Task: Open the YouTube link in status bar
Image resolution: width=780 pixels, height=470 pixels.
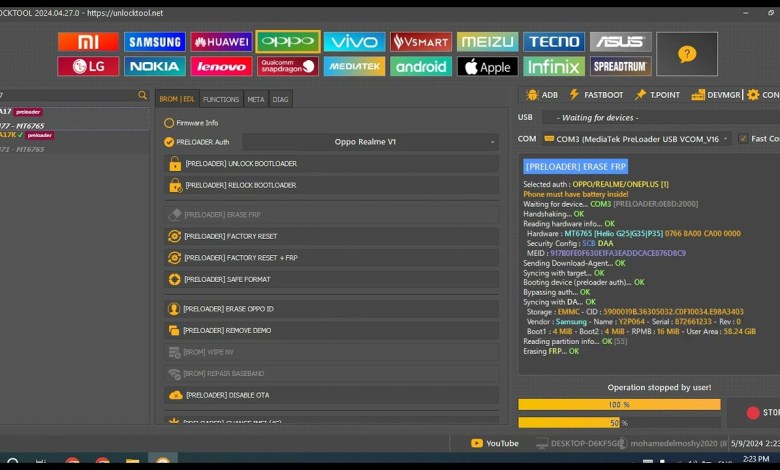Action: pos(495,443)
